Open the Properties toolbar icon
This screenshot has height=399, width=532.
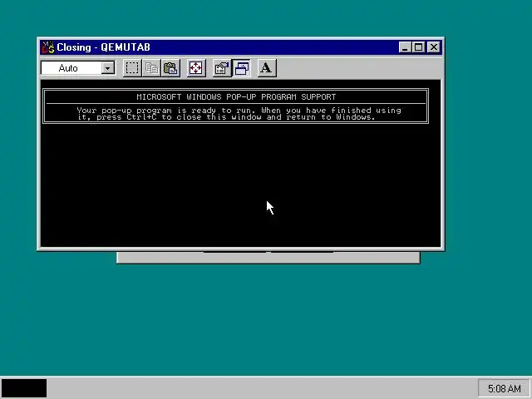[x=222, y=68]
